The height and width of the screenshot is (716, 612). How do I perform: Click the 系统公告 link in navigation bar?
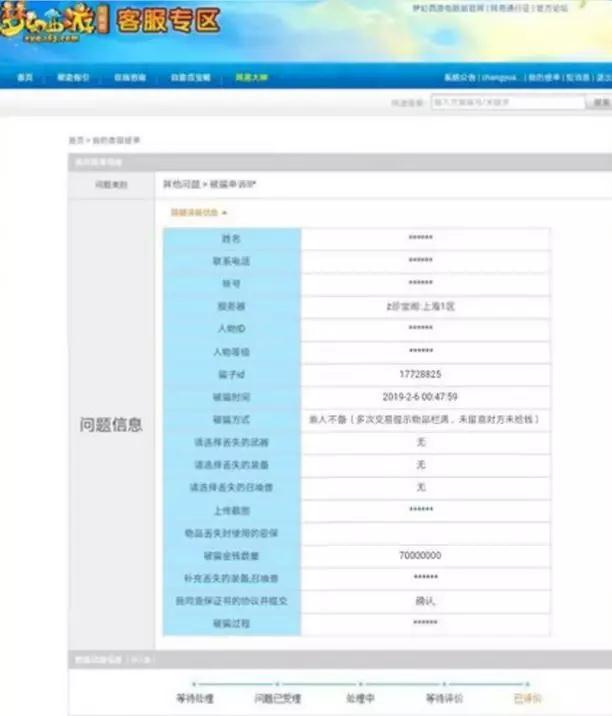(460, 77)
